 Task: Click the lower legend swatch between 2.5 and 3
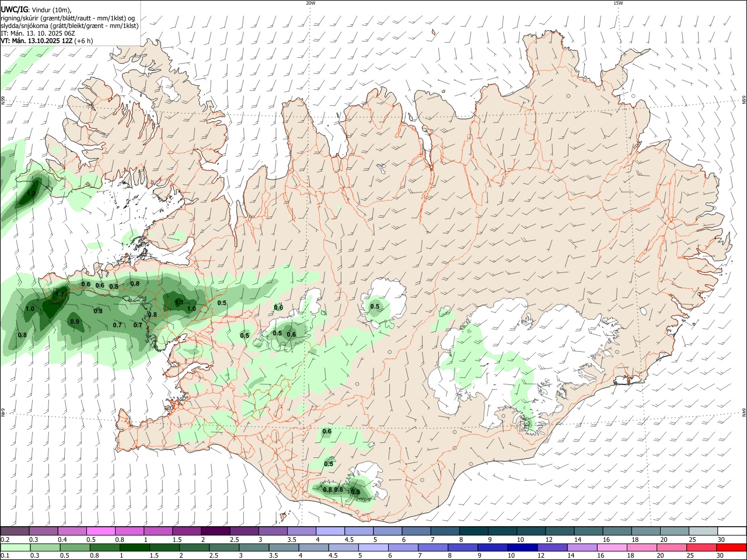[x=225, y=548]
